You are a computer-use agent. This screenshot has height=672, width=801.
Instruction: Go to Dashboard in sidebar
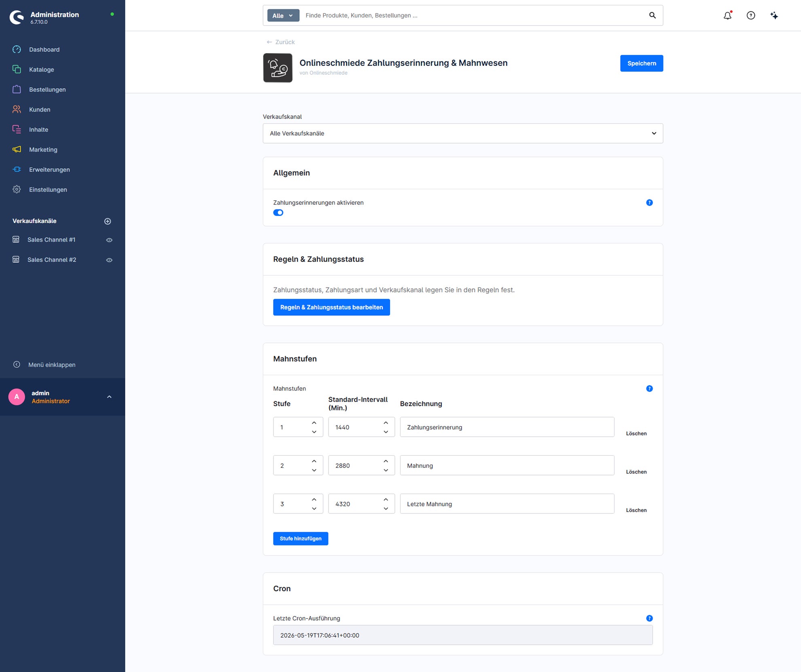pyautogui.click(x=44, y=49)
